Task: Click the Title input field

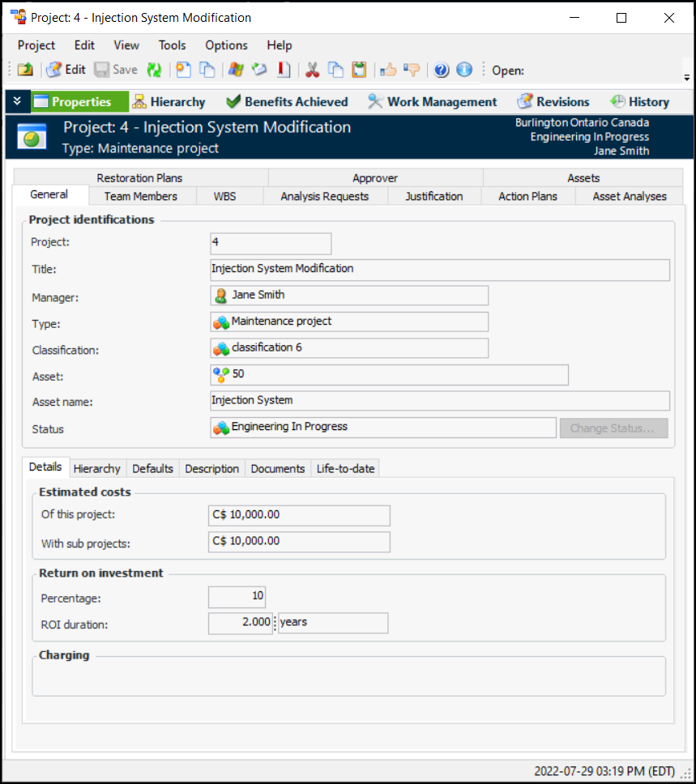Action: coord(439,270)
